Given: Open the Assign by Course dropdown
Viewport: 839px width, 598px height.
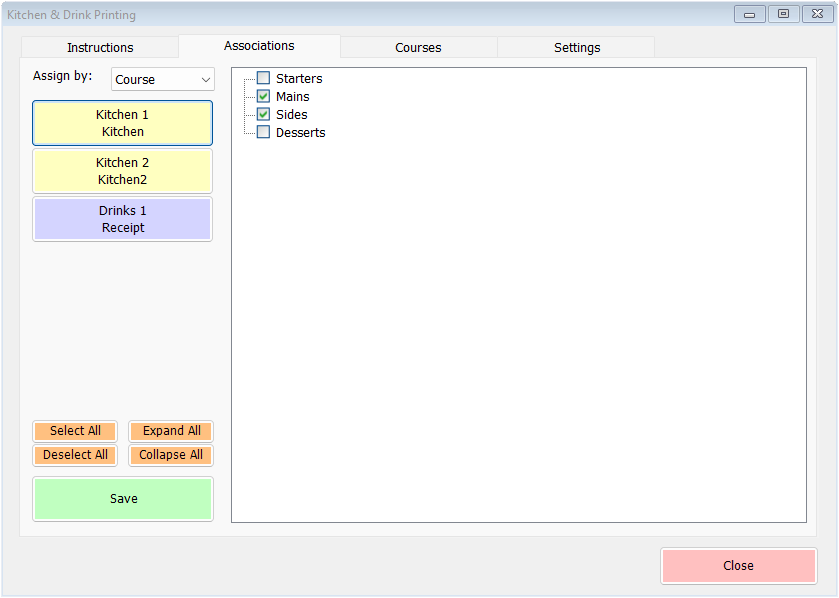Looking at the screenshot, I should pyautogui.click(x=163, y=79).
